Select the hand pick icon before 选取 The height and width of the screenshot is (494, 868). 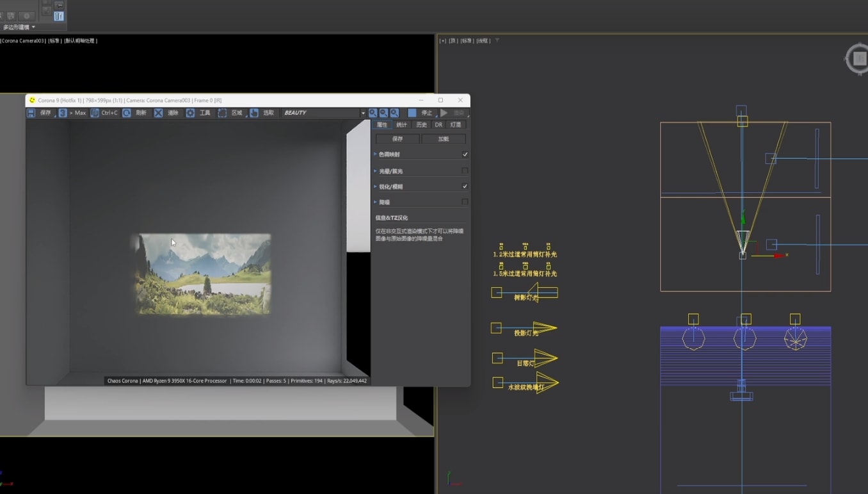(x=254, y=113)
